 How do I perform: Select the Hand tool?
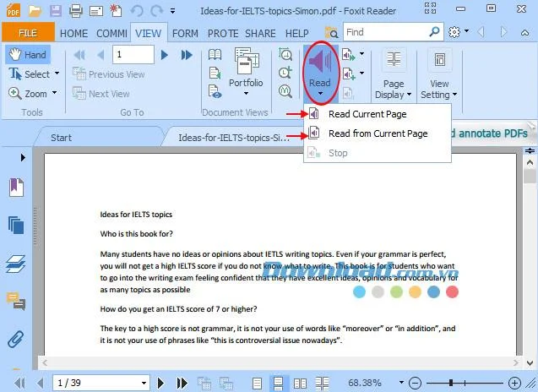(28, 55)
